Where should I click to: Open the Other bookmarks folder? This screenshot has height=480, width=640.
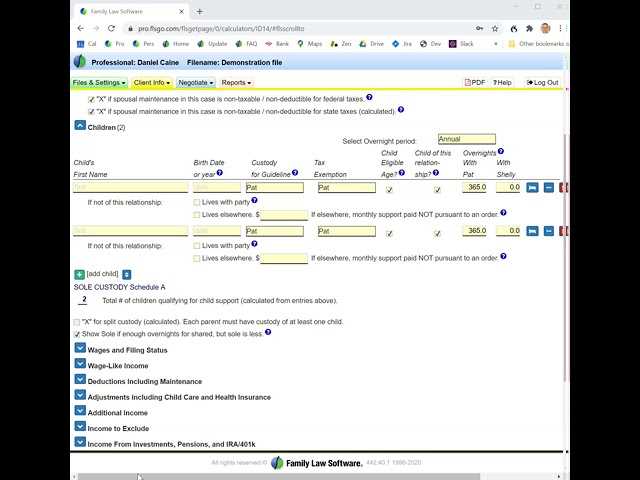click(537, 44)
